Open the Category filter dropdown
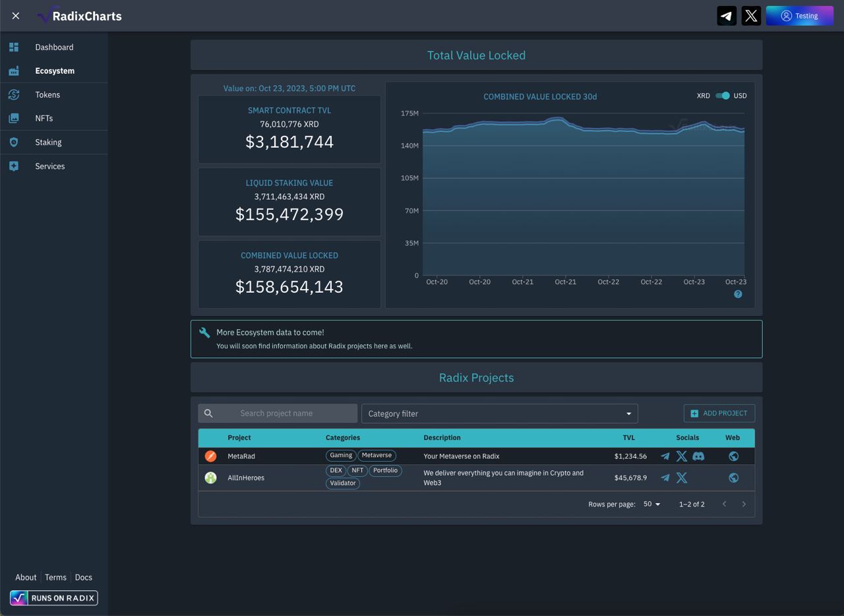 [x=499, y=414]
